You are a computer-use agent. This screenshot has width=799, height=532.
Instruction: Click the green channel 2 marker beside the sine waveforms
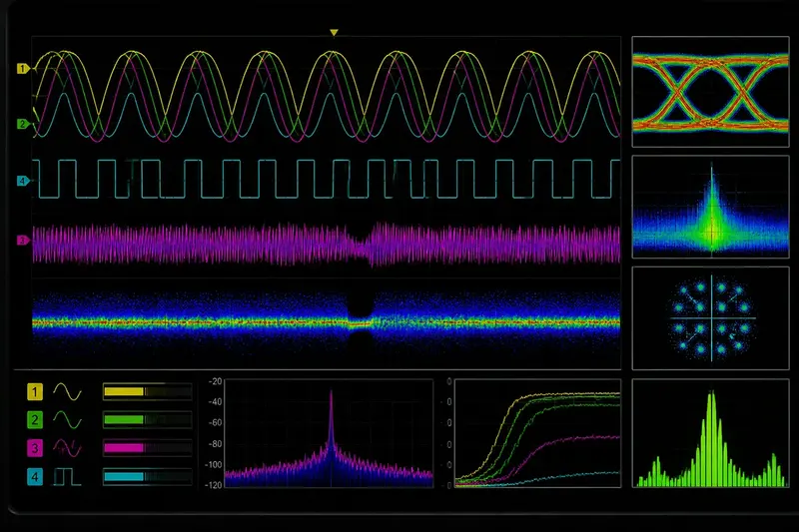coord(22,124)
